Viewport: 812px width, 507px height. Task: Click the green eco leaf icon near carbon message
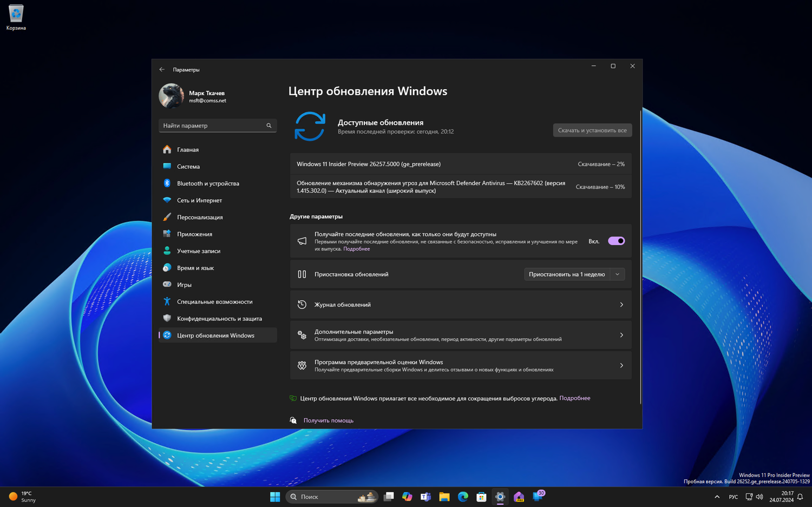(292, 398)
